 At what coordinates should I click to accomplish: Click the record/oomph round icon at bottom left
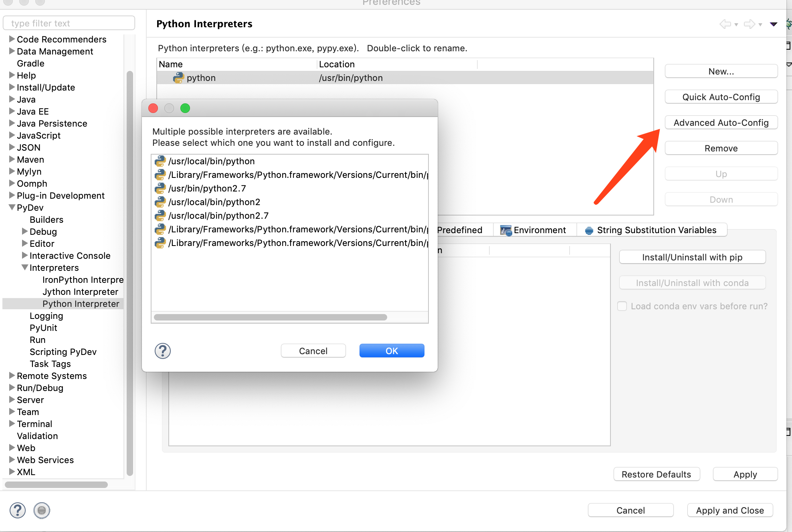click(42, 510)
